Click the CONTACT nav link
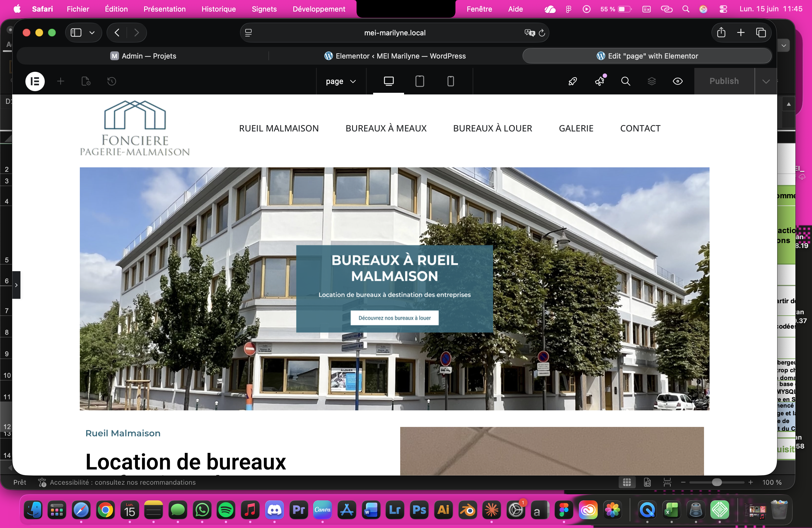 pyautogui.click(x=640, y=128)
